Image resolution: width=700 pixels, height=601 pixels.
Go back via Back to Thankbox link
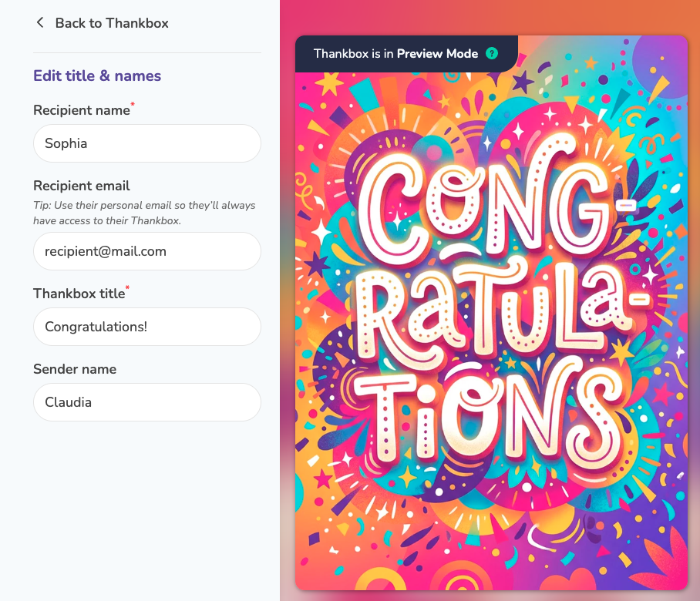pyautogui.click(x=103, y=23)
